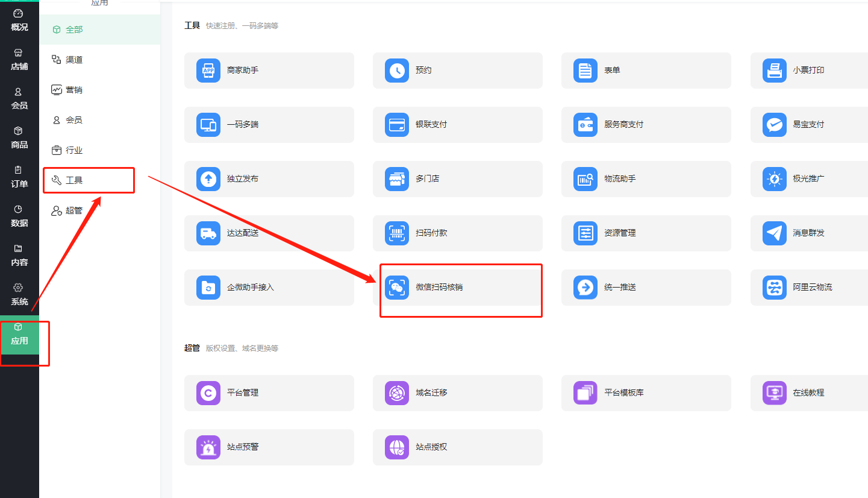Click the 微信扫码核销 card label

pos(439,288)
